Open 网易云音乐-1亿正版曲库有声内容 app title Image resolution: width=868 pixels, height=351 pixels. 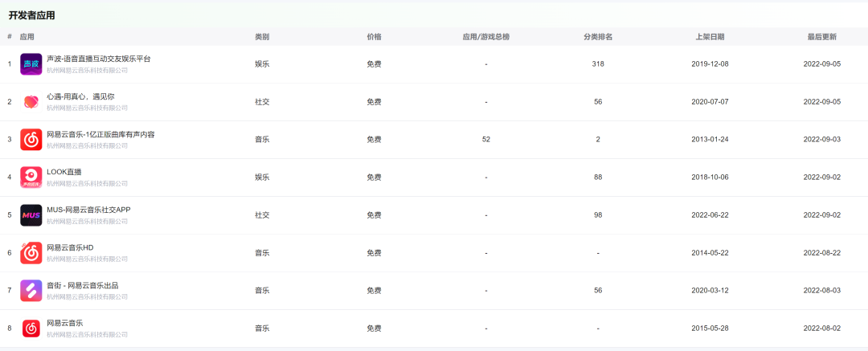pyautogui.click(x=100, y=134)
